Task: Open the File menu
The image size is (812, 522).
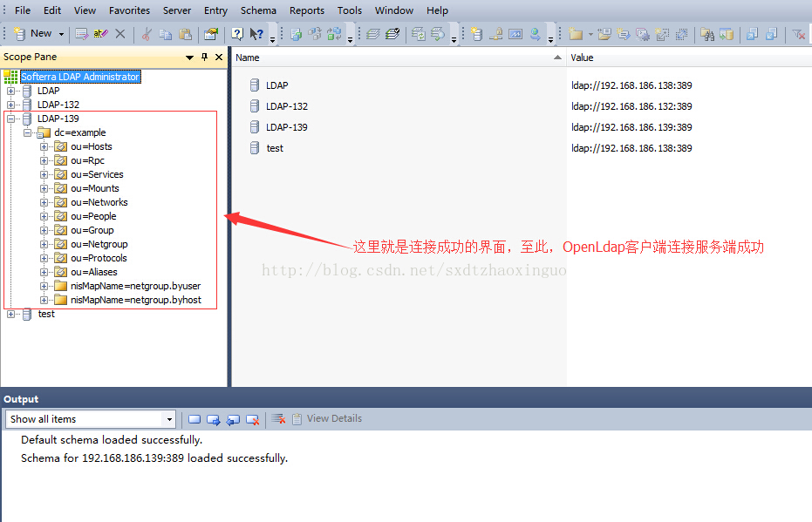Action: (23, 10)
